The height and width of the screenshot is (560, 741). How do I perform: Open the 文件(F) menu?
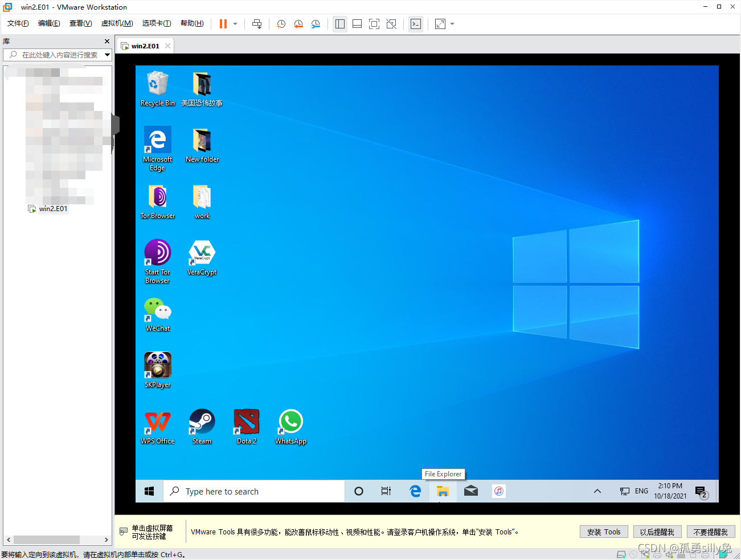18,23
